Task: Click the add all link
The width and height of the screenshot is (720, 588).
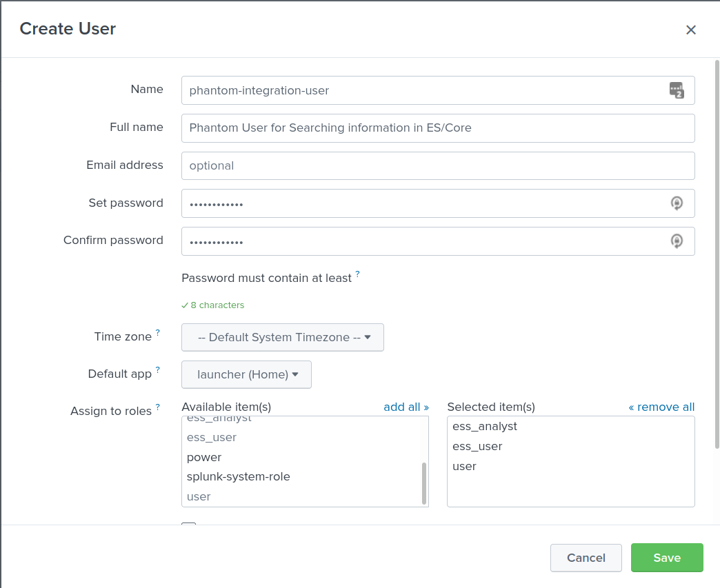Action: (406, 407)
